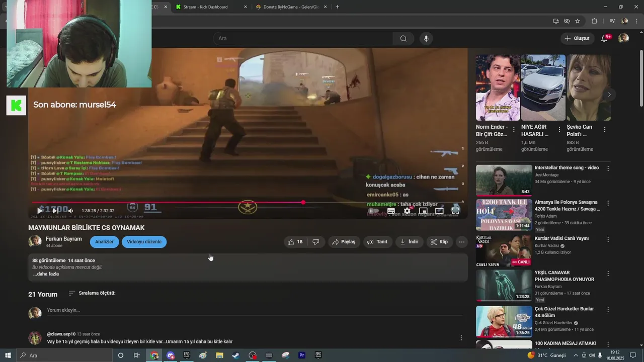
Task: Click the crossed-out eye icon in address bar
Action: pos(567,21)
